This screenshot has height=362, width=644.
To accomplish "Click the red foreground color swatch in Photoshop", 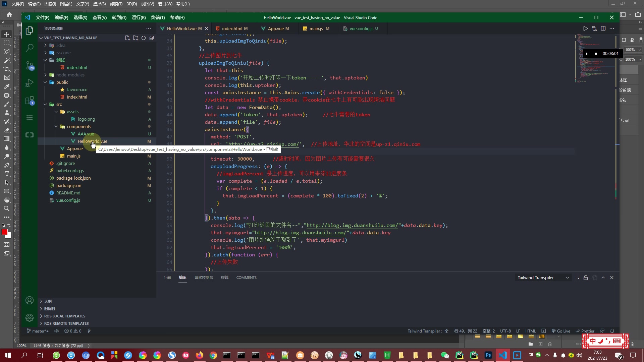I will pos(5,232).
